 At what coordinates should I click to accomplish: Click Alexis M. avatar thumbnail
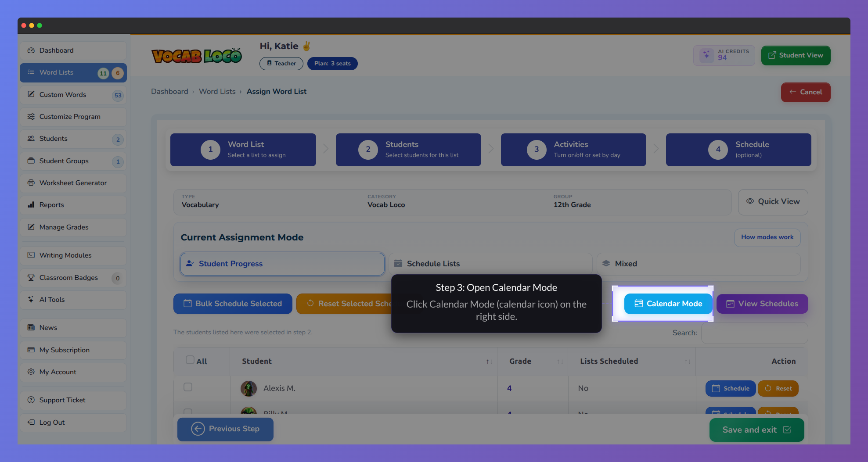[x=249, y=388]
